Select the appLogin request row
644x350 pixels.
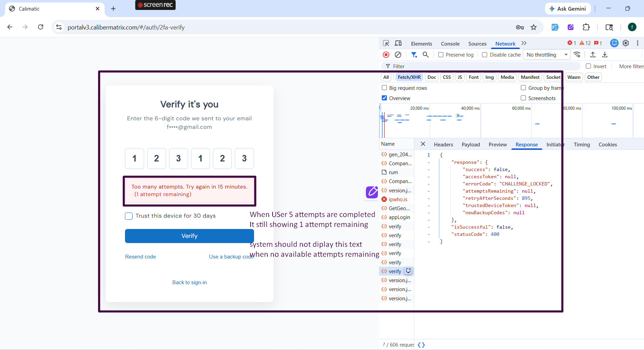(396, 217)
